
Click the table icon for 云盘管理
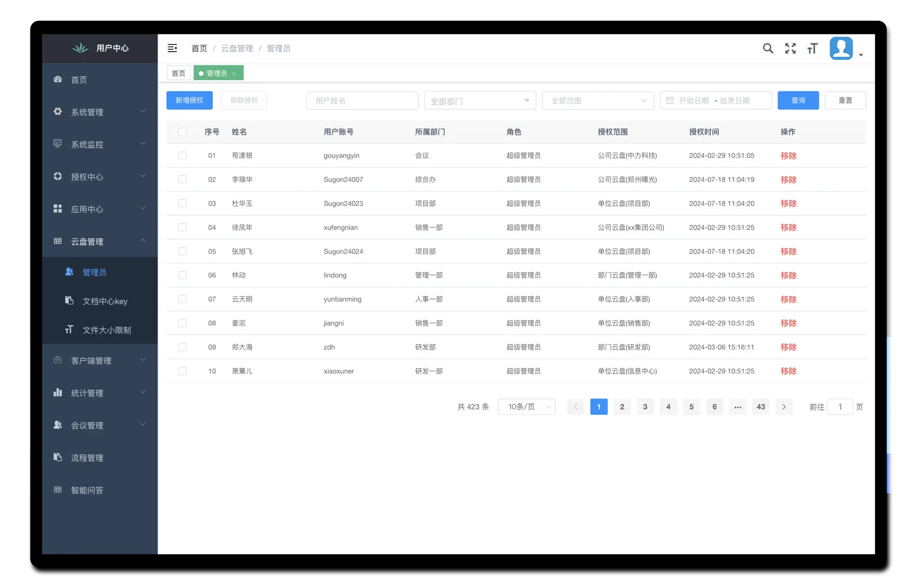pyautogui.click(x=58, y=241)
